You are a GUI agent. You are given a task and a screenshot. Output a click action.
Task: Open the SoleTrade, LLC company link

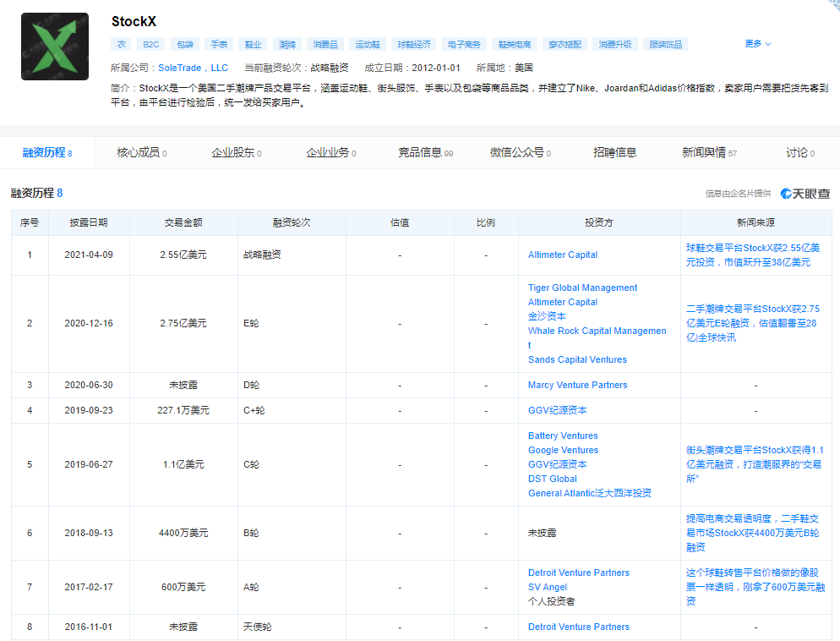(x=193, y=68)
